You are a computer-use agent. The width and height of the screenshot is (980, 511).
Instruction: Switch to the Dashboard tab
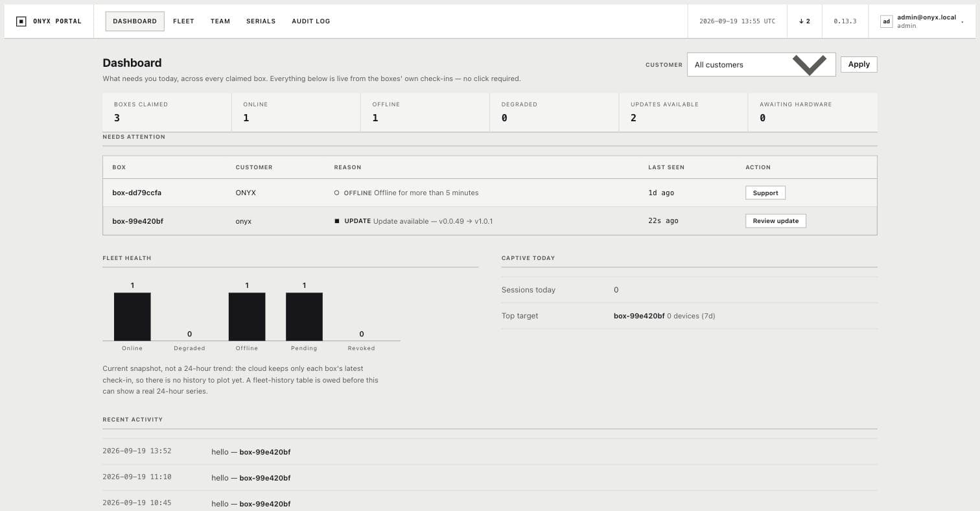pos(135,21)
